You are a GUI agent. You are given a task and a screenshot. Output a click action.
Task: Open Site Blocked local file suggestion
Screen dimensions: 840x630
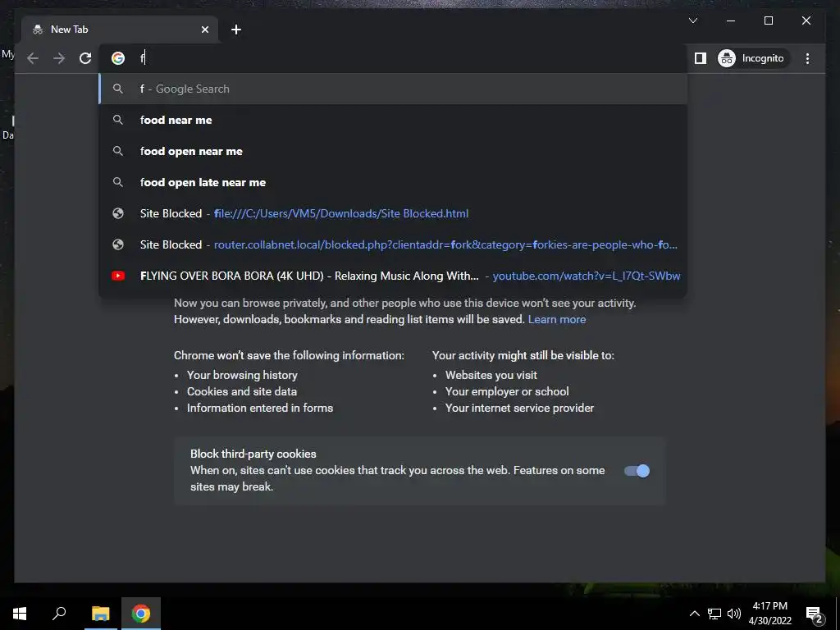pyautogui.click(x=393, y=213)
